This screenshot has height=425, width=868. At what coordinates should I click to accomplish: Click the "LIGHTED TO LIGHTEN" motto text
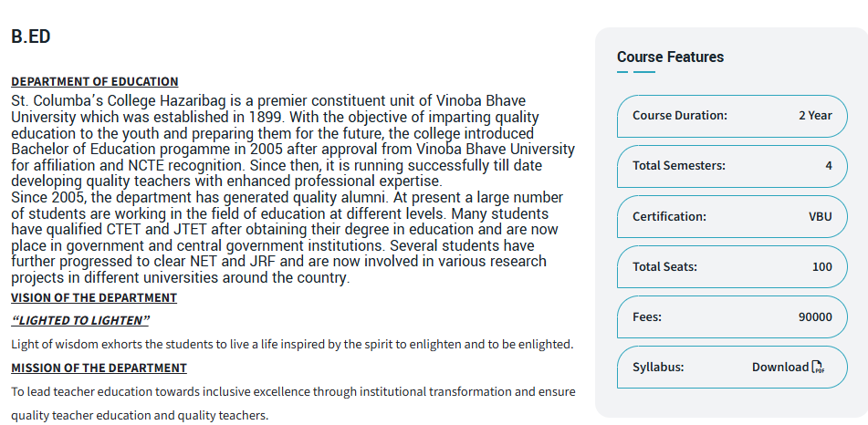tap(80, 321)
